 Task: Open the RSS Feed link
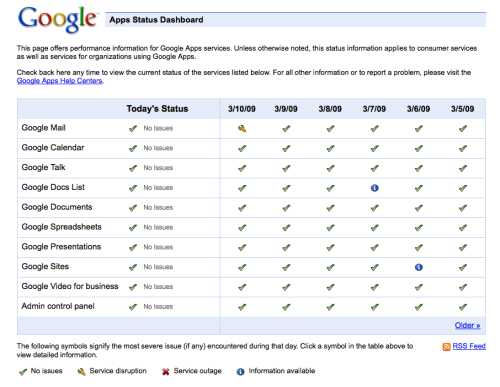click(x=469, y=346)
